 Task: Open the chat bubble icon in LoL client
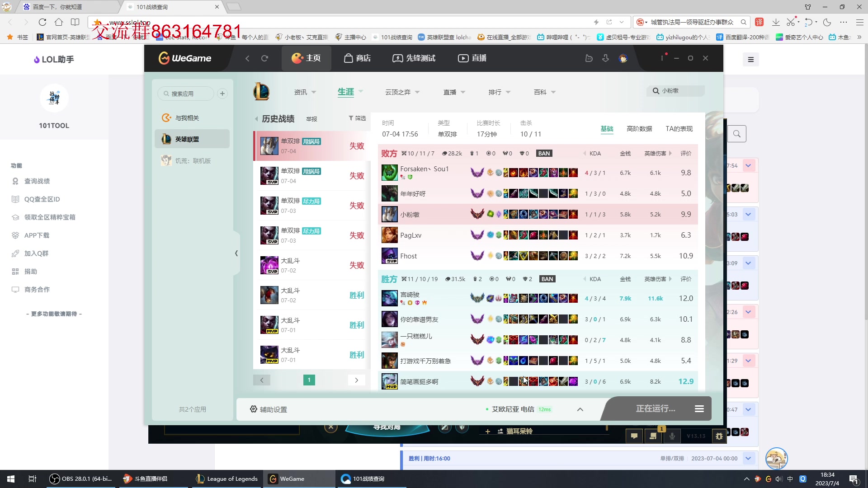pos(634,436)
